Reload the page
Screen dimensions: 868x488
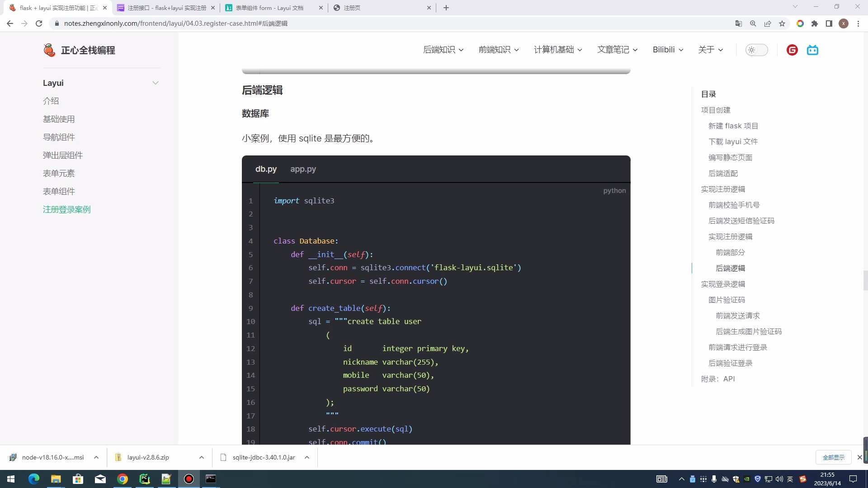(x=39, y=23)
